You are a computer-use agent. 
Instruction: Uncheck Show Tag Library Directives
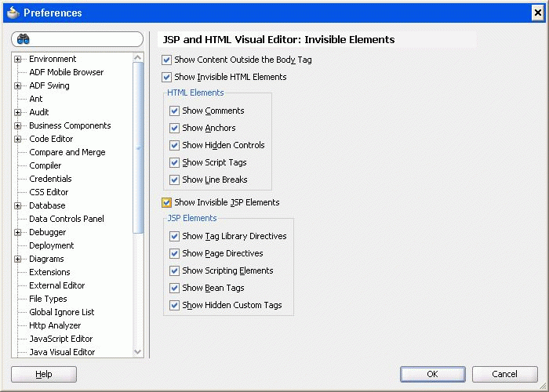pyautogui.click(x=174, y=236)
